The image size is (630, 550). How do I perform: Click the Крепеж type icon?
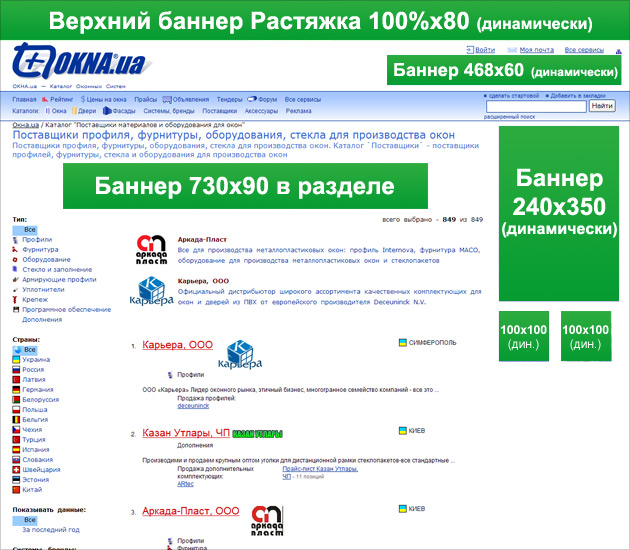pyautogui.click(x=16, y=299)
